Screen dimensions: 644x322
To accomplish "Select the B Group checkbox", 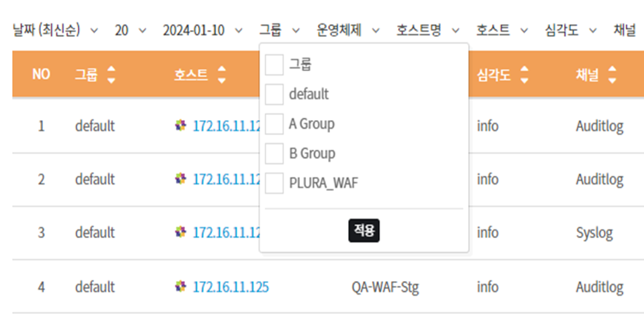I will pos(274,154).
